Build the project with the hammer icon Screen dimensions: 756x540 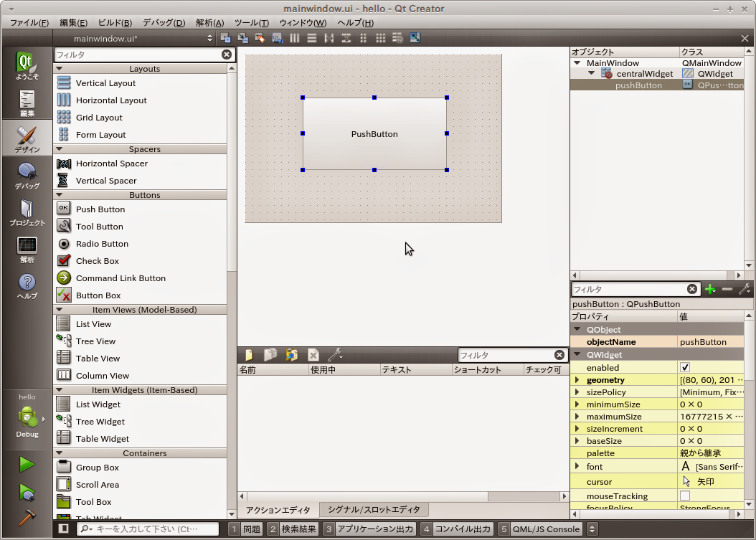[x=27, y=518]
